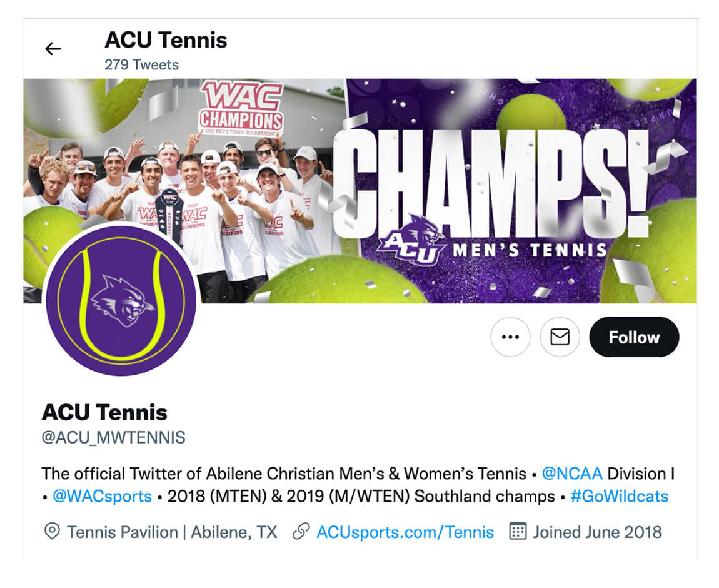Click the location pin icon

click(52, 532)
